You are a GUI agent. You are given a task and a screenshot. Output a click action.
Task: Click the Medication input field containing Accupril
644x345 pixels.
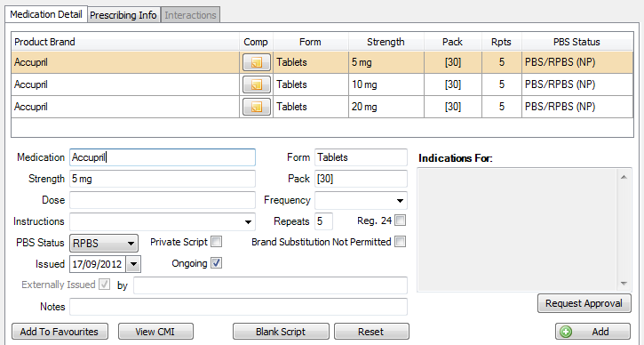pos(163,157)
